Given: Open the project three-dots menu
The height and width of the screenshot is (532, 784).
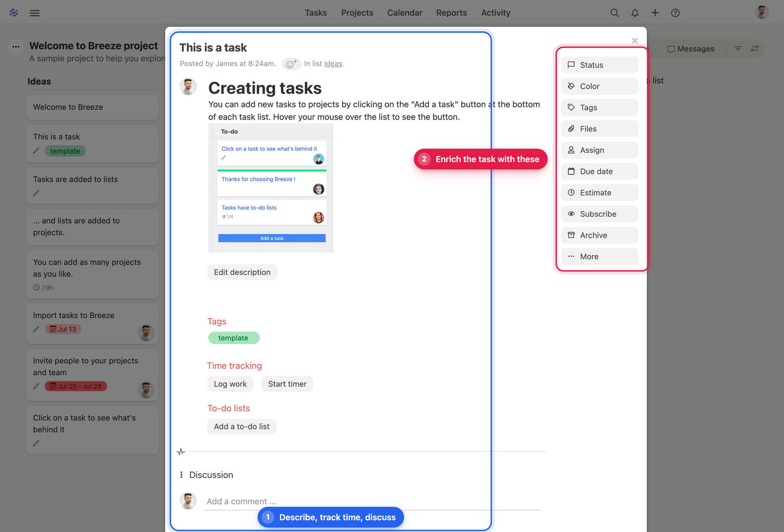Looking at the screenshot, I should pos(16,47).
